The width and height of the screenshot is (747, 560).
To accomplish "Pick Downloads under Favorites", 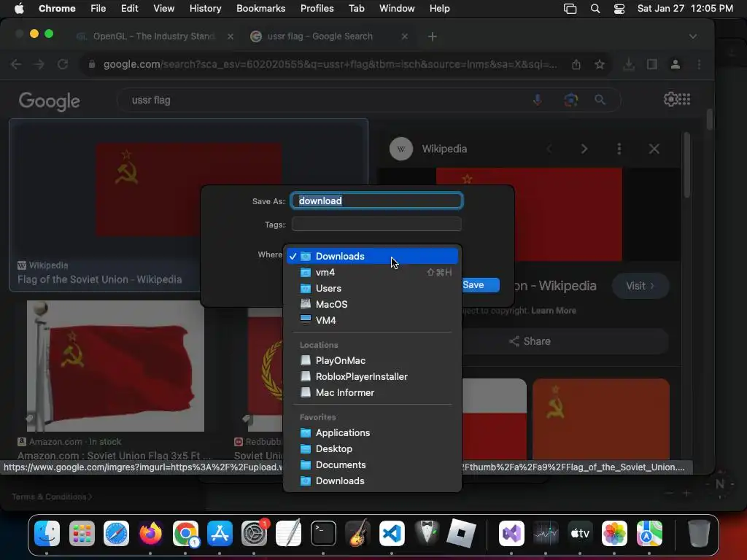I will 372,481.
